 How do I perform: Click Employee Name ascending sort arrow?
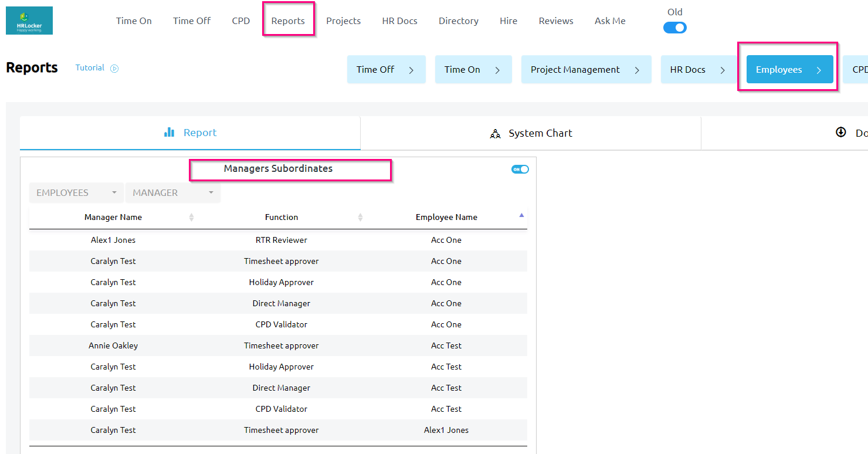click(x=521, y=215)
